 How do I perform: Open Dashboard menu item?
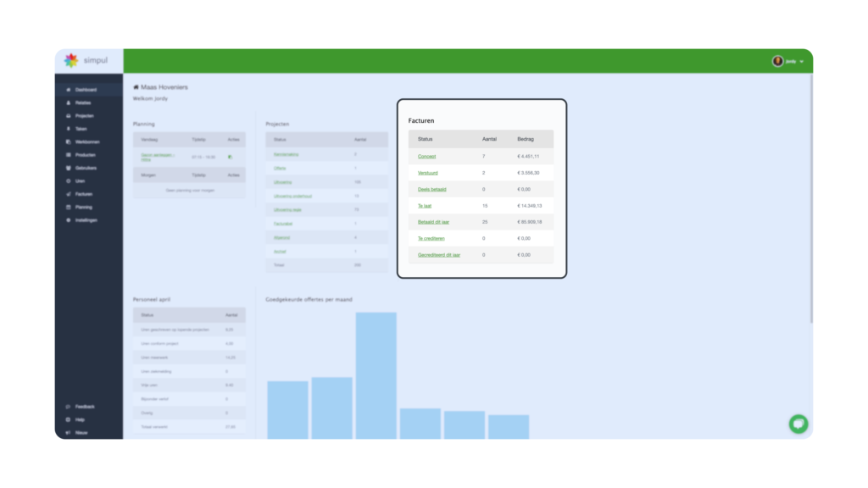point(86,90)
